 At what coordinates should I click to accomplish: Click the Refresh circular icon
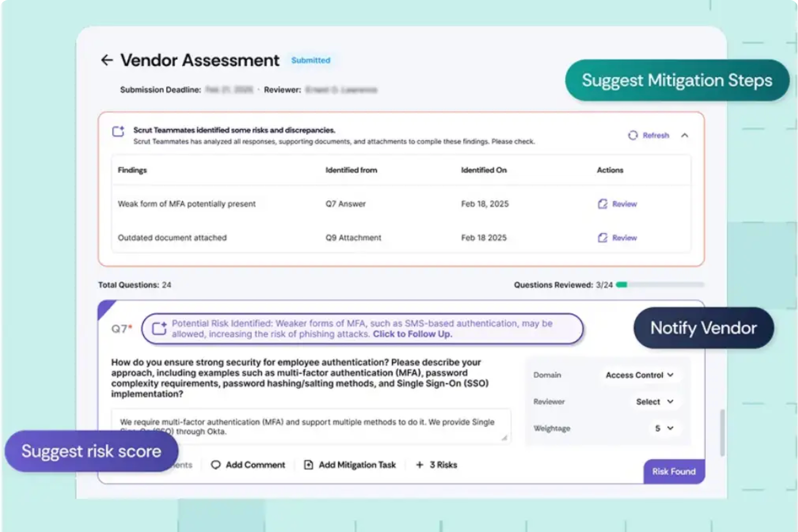point(632,135)
